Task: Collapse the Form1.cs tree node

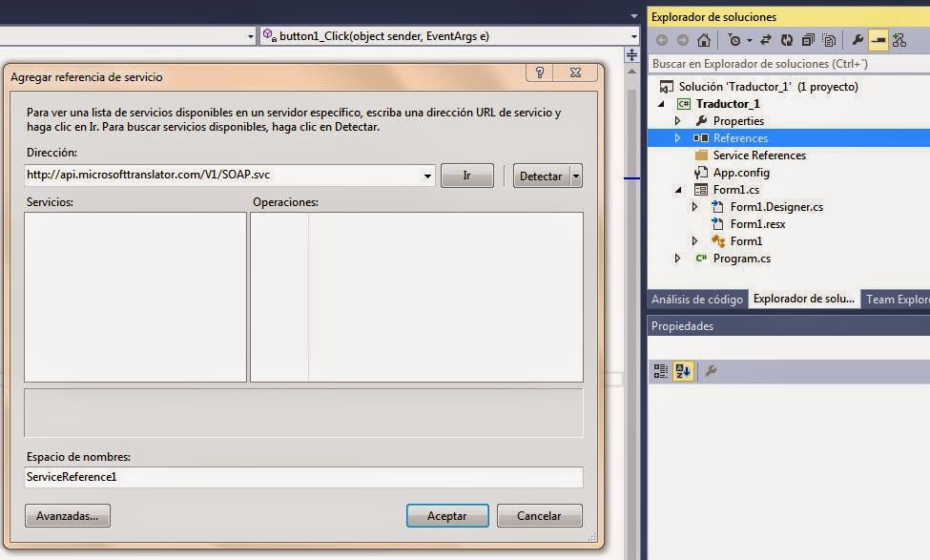Action: click(680, 189)
